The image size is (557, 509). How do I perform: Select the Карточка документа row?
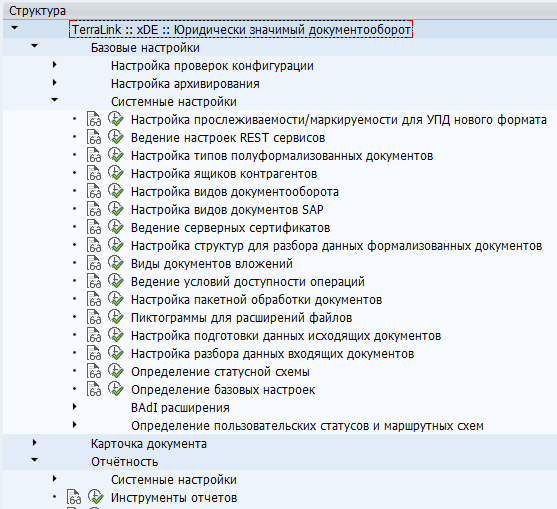(x=280, y=444)
